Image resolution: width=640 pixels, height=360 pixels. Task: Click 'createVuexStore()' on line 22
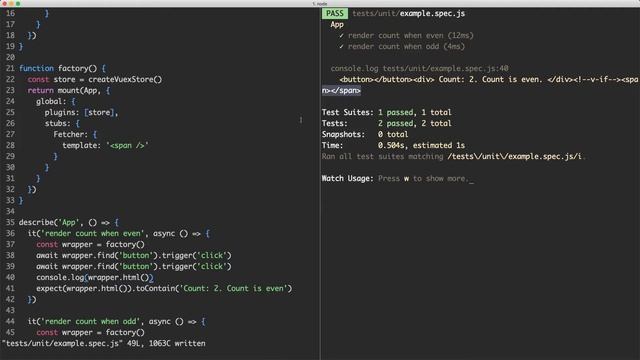[x=125, y=79]
